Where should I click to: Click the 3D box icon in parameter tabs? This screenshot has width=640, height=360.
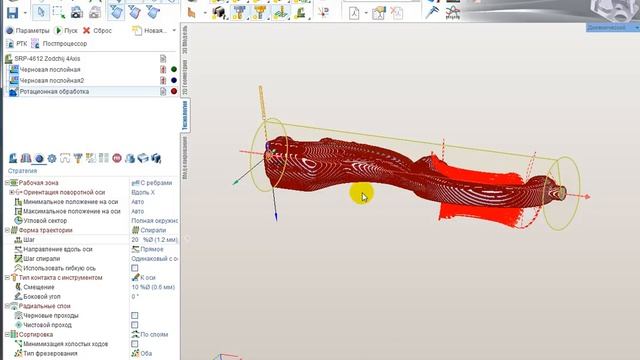(x=143, y=158)
